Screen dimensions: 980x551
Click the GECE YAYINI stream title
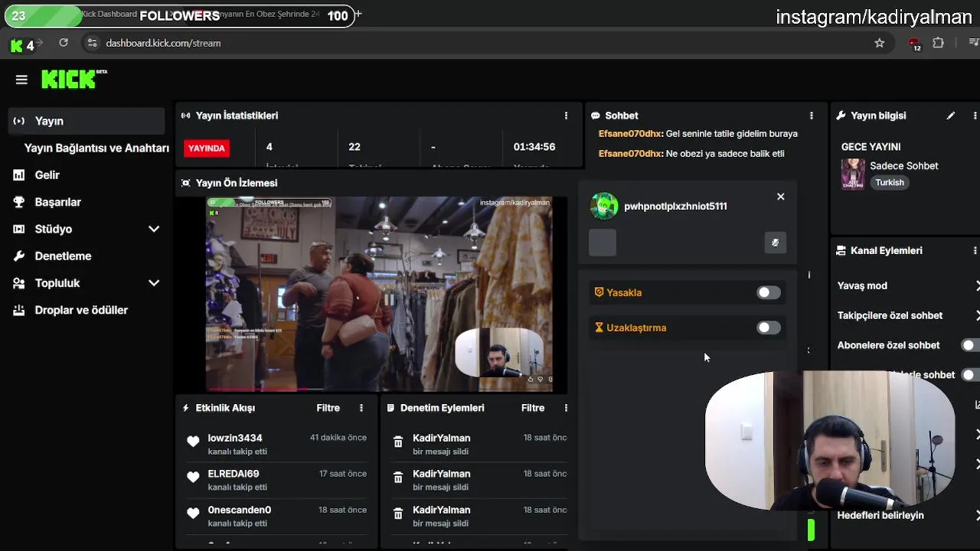pyautogui.click(x=871, y=147)
